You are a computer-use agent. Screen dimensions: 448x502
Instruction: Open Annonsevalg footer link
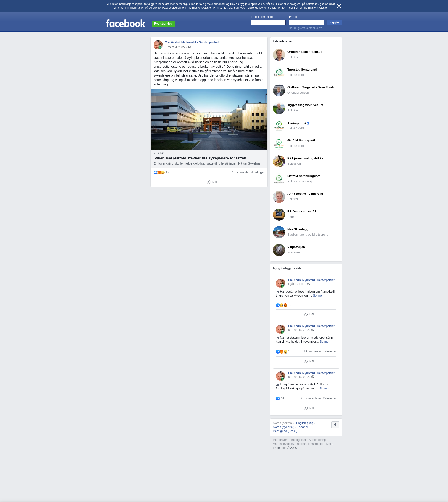(x=283, y=444)
